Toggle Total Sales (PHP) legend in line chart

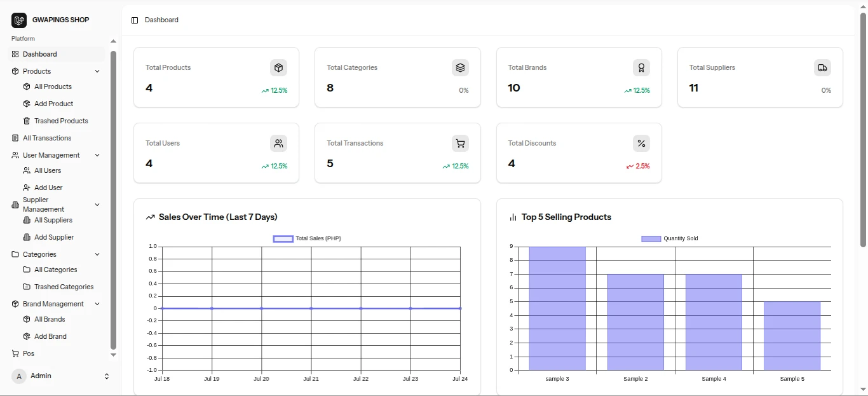coord(308,239)
